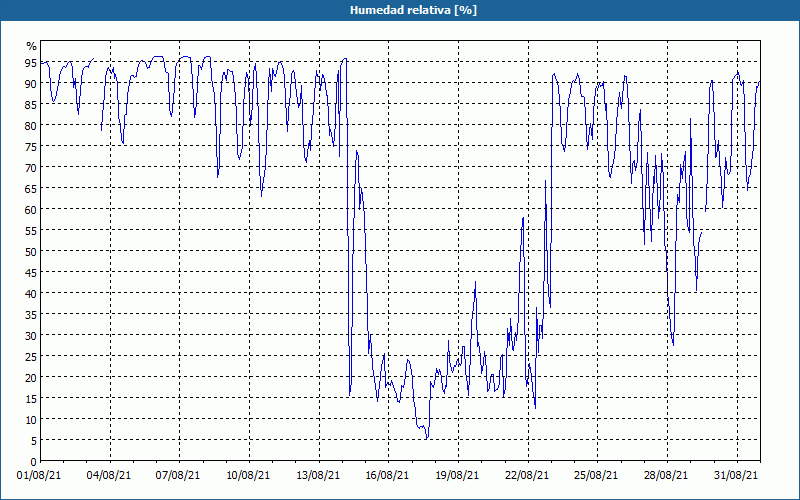This screenshot has width=800, height=500.
Task: Click the 95 value on the Y axis
Action: pyautogui.click(x=31, y=63)
